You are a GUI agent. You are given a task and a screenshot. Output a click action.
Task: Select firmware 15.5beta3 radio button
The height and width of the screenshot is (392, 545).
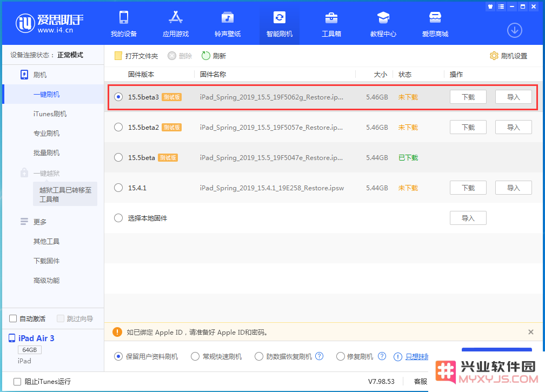(118, 97)
